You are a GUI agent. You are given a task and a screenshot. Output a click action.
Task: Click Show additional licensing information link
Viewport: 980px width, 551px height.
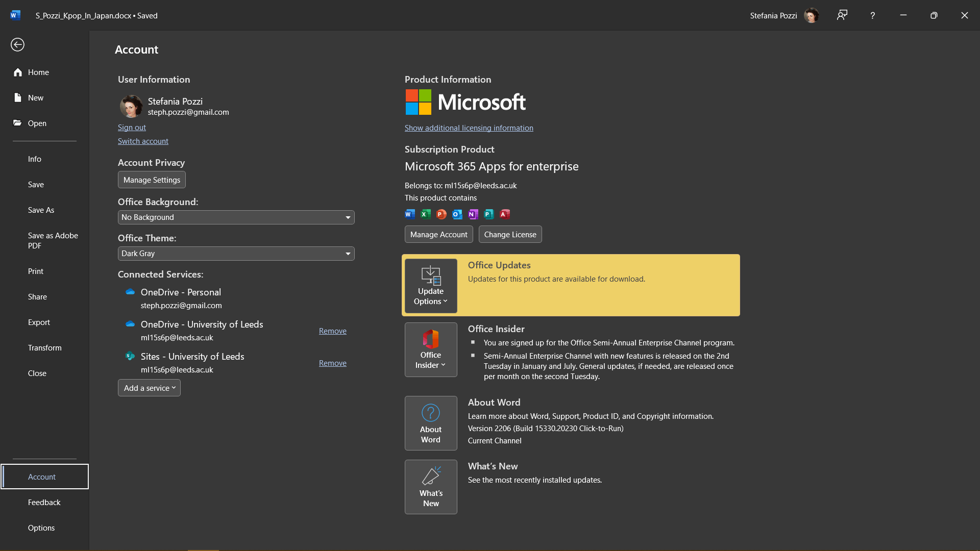(x=469, y=128)
